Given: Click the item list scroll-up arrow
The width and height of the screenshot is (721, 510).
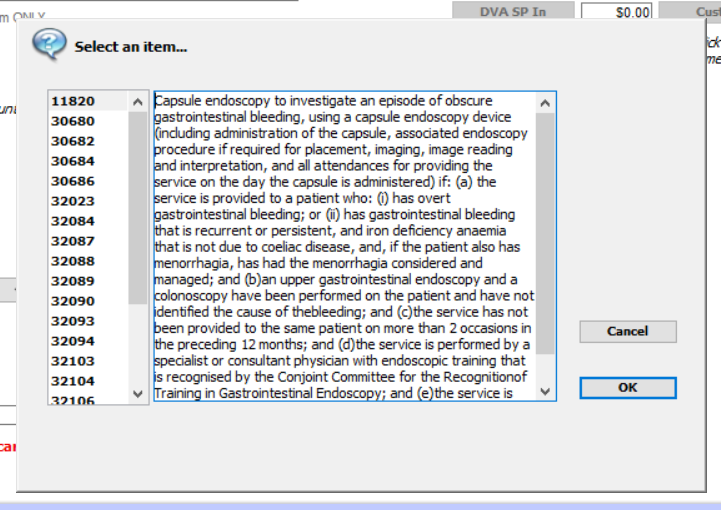Looking at the screenshot, I should 137,102.
